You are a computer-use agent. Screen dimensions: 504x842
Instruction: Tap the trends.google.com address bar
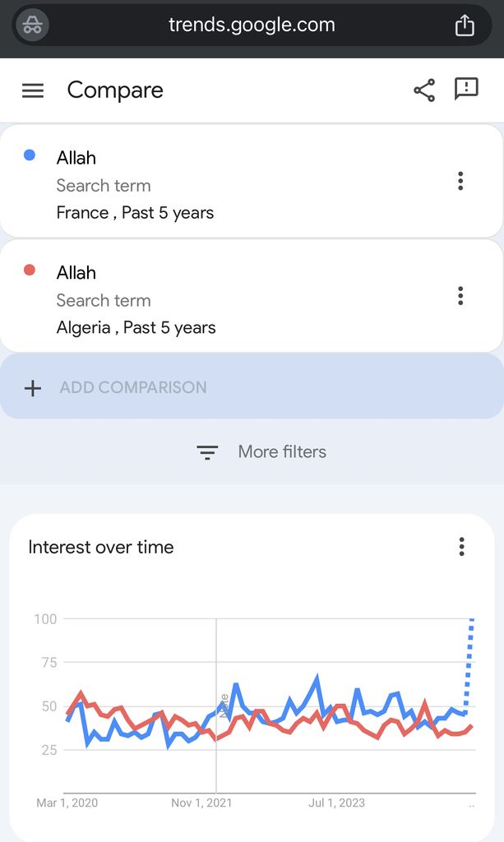click(252, 25)
